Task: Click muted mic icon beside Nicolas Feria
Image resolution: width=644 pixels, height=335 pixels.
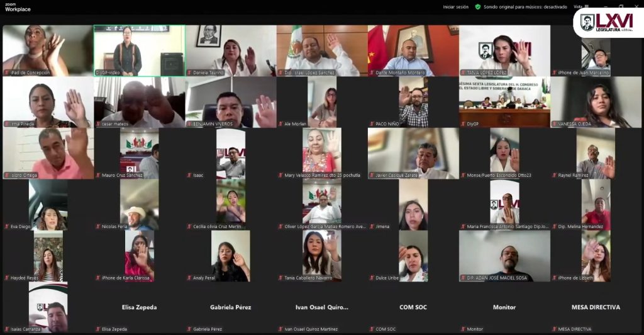Action: pyautogui.click(x=97, y=227)
